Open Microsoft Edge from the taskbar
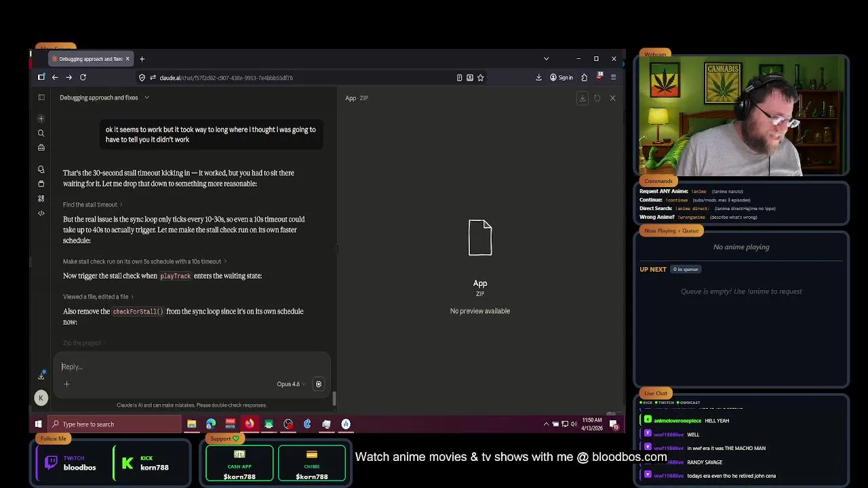This screenshot has height=488, width=868. [211, 424]
